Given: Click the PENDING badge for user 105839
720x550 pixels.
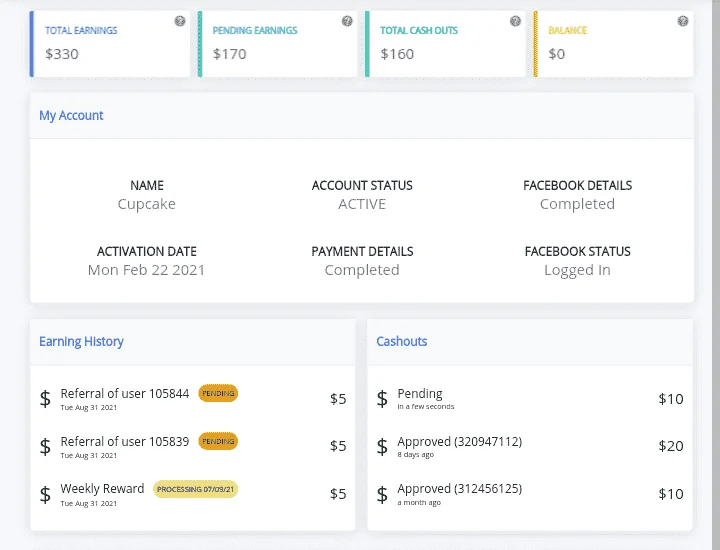Looking at the screenshot, I should (x=218, y=441).
